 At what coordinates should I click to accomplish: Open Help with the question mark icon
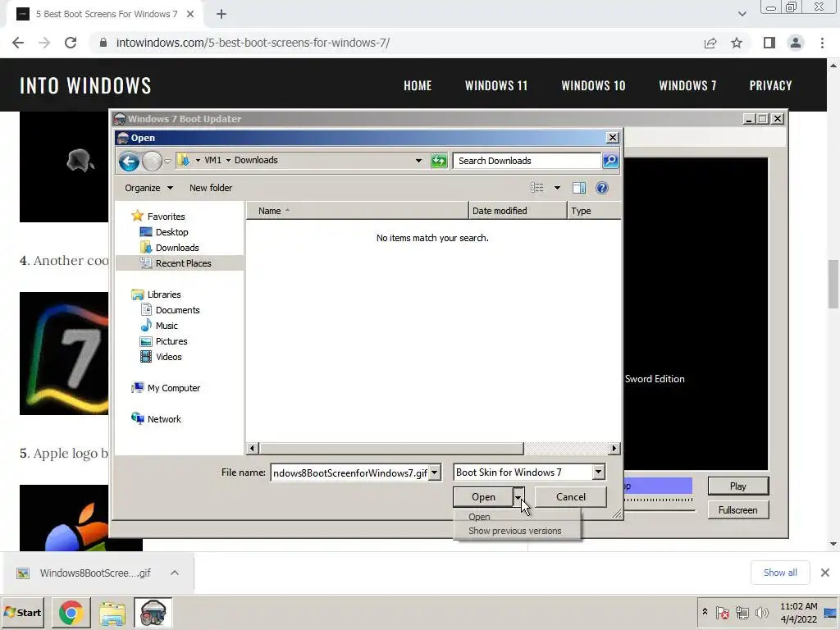point(601,188)
